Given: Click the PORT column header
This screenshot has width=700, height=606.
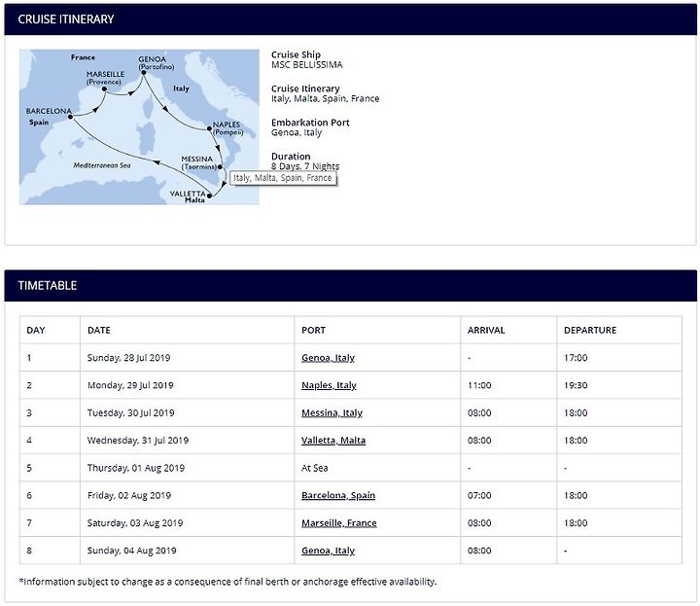Looking at the screenshot, I should coord(313,330).
